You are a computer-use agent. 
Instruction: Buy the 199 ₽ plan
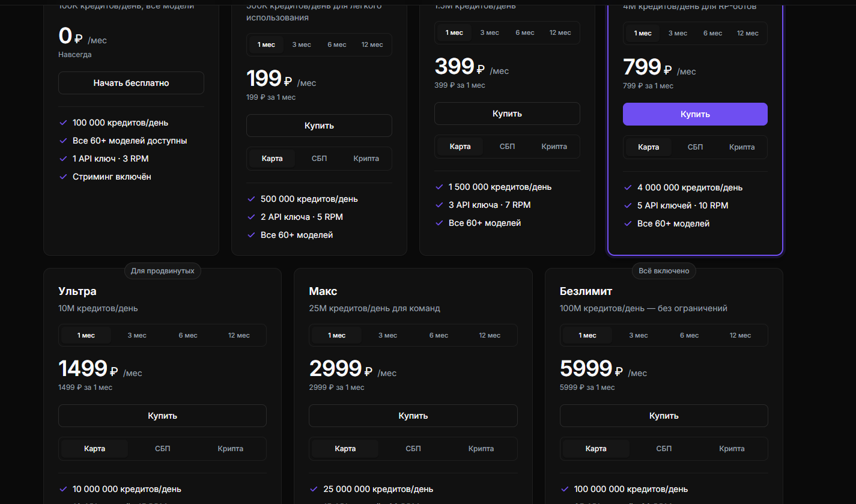pos(319,126)
